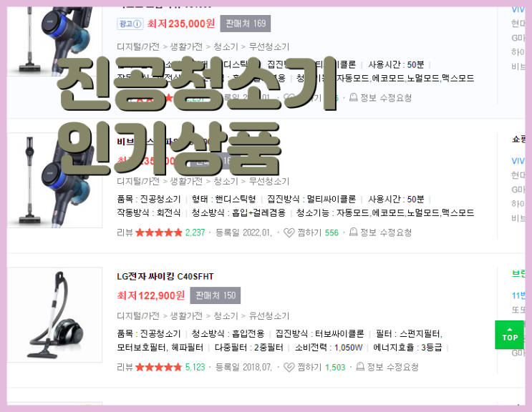Click the heart 찜하기 icon showing 556

coord(289,232)
